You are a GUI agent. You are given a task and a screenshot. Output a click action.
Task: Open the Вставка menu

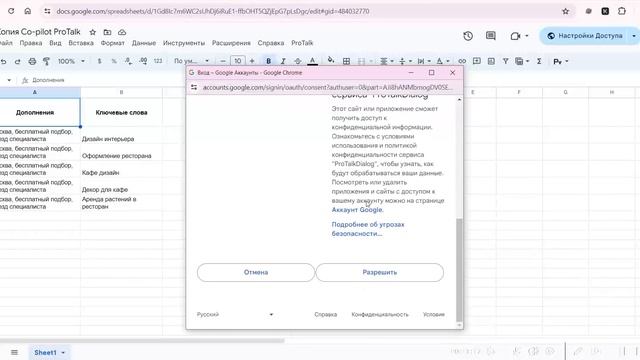point(81,43)
